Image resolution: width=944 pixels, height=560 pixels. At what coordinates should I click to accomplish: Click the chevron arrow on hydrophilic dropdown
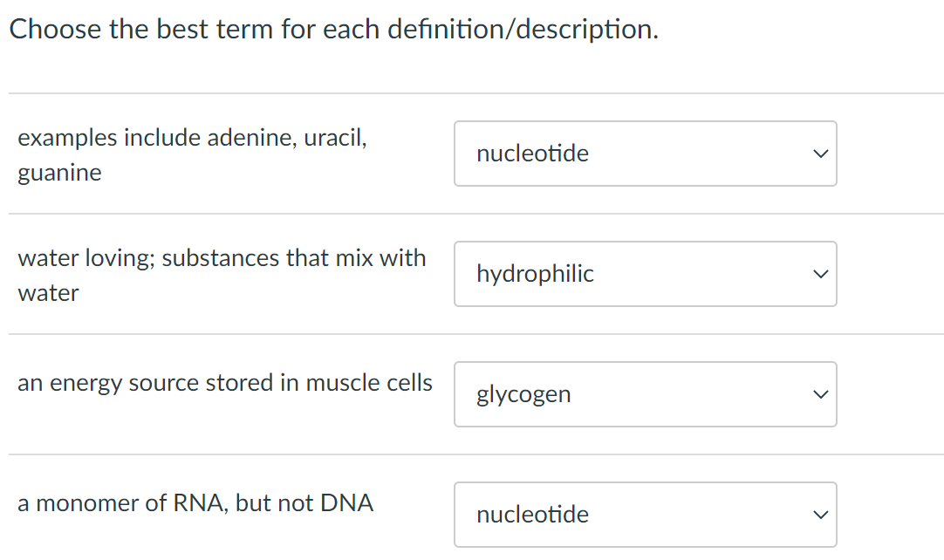click(817, 275)
